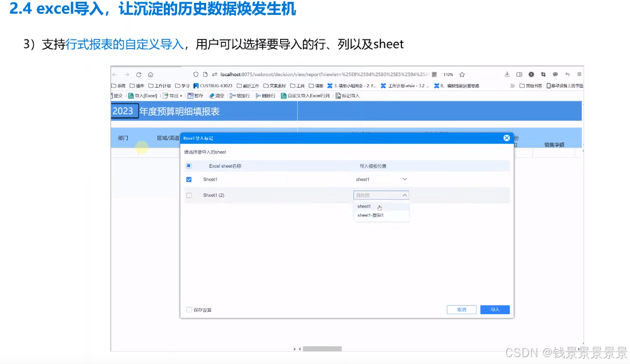Open the browser home page icon

151,74
